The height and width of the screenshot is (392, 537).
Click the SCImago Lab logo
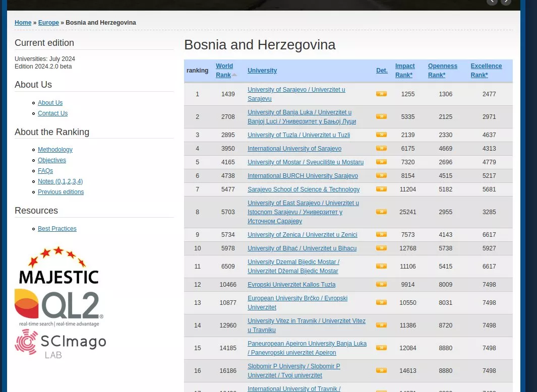coord(61,344)
